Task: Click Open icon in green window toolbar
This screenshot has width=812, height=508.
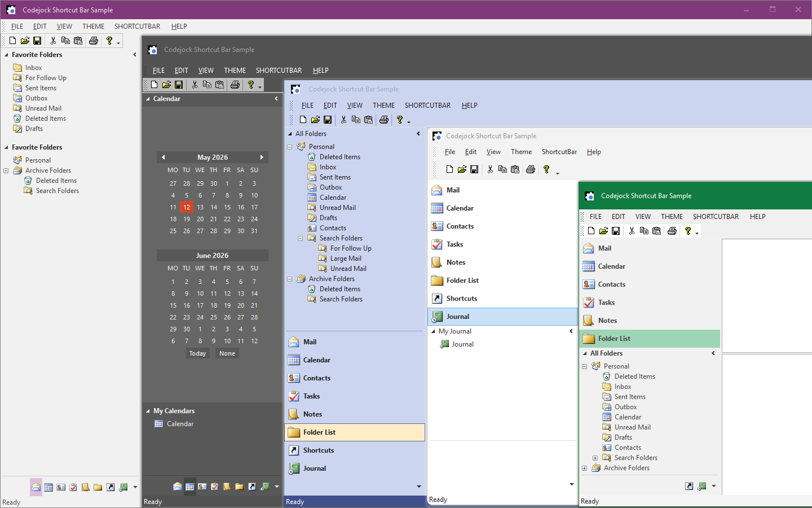Action: click(x=603, y=231)
